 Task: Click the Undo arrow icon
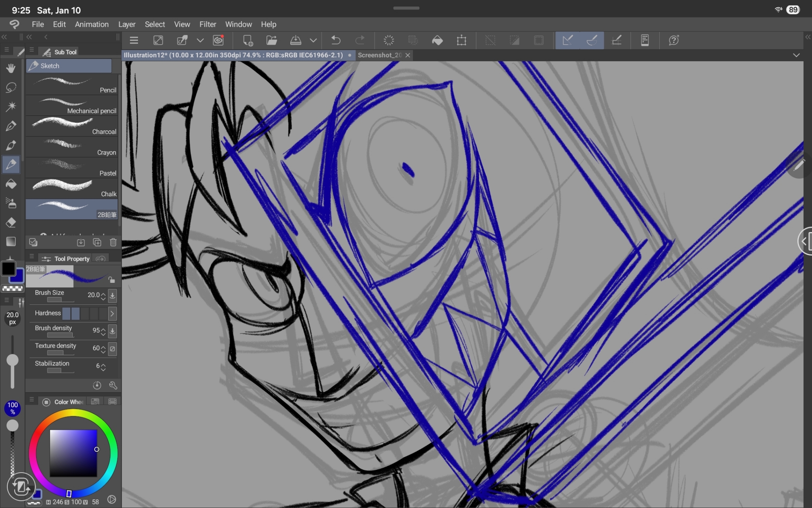(336, 40)
